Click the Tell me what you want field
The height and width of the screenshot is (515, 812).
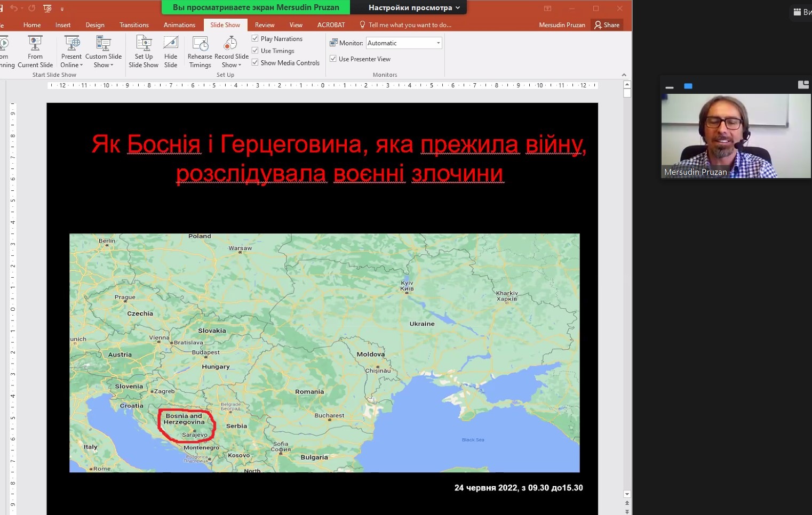(x=409, y=25)
